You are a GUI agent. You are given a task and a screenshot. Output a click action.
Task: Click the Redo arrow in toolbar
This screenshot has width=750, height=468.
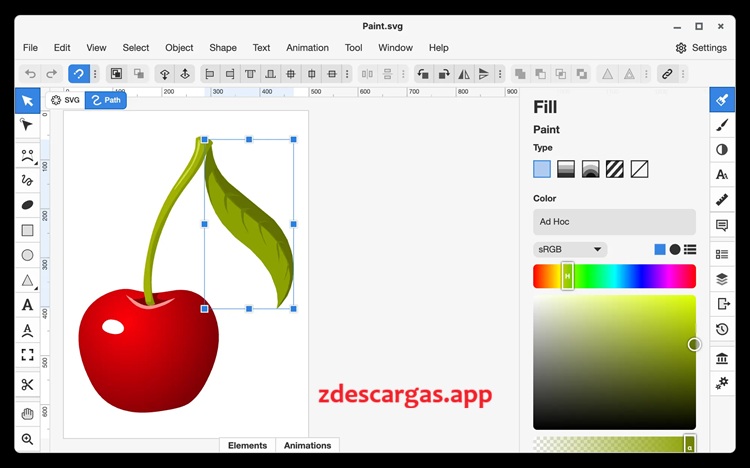point(51,74)
